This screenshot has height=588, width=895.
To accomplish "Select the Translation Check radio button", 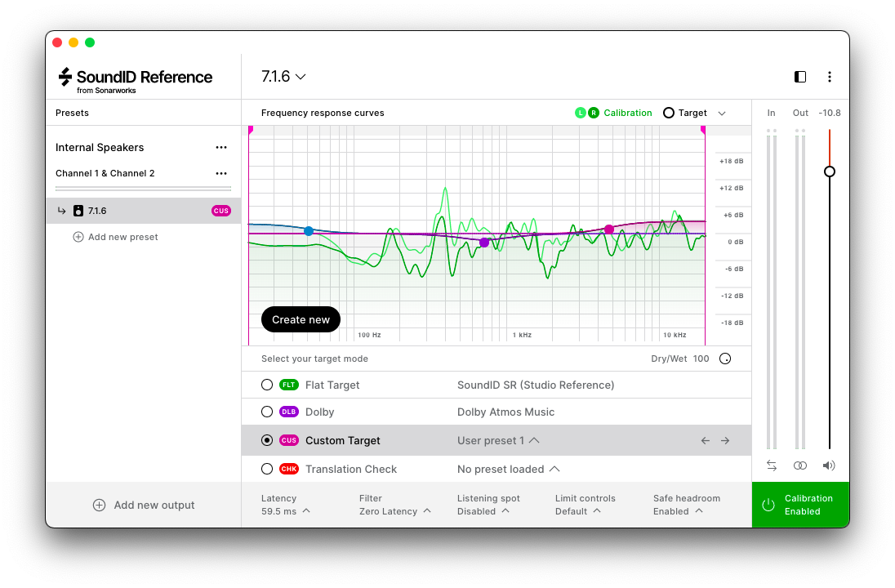I will [x=266, y=469].
